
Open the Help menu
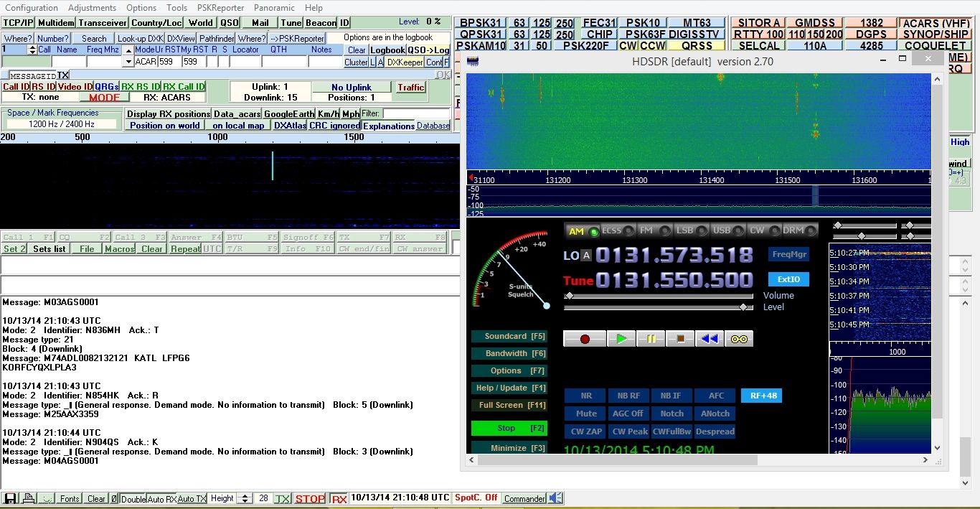(314, 8)
